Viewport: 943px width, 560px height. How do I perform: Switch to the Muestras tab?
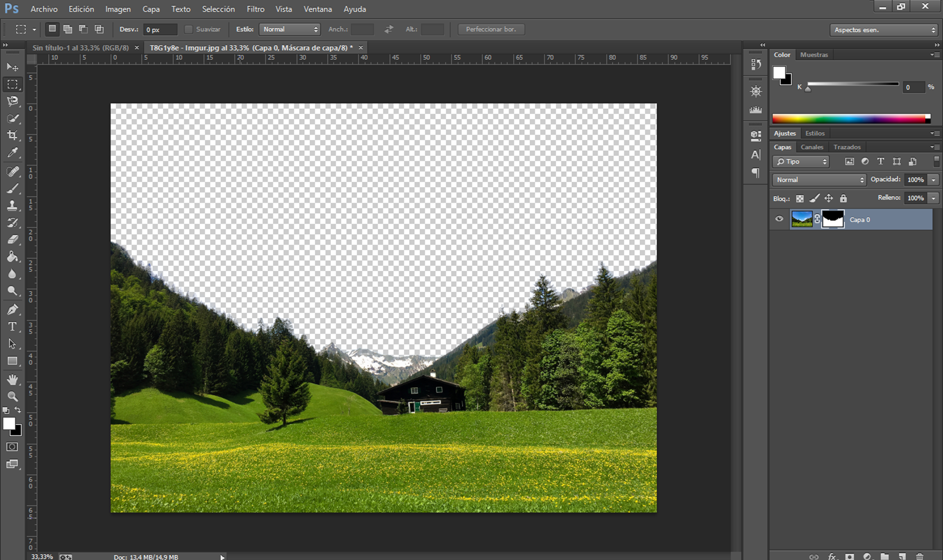(814, 54)
